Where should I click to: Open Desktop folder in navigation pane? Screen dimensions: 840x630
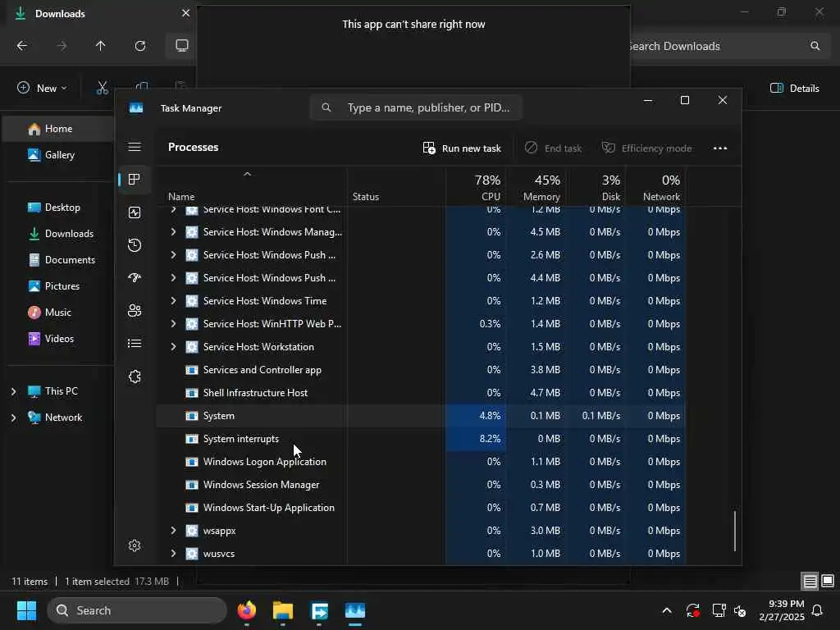click(x=58, y=208)
